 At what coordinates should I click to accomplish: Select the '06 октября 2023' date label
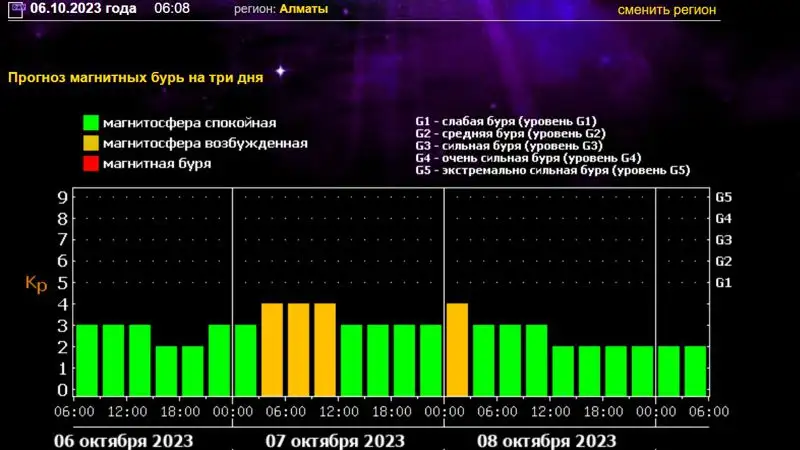[122, 440]
